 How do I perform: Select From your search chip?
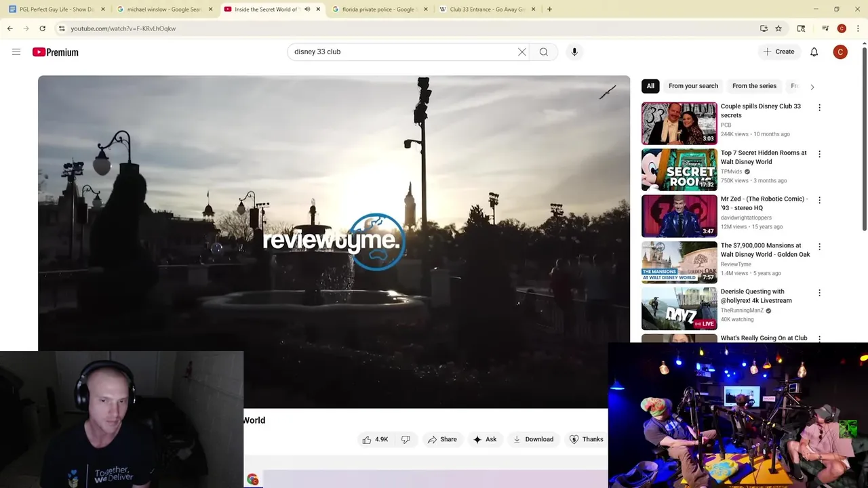pyautogui.click(x=693, y=86)
